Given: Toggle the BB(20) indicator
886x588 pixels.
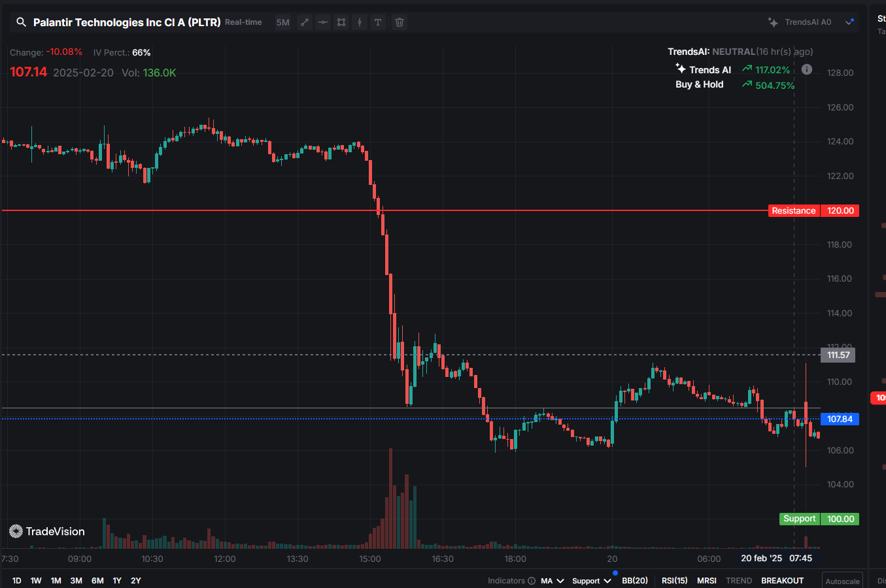Looking at the screenshot, I should coord(634,581).
